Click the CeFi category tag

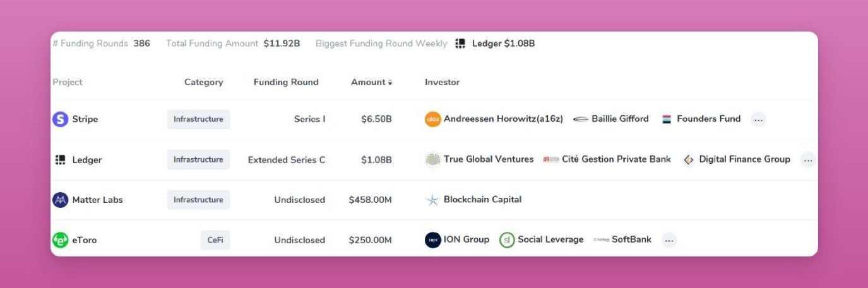(215, 240)
